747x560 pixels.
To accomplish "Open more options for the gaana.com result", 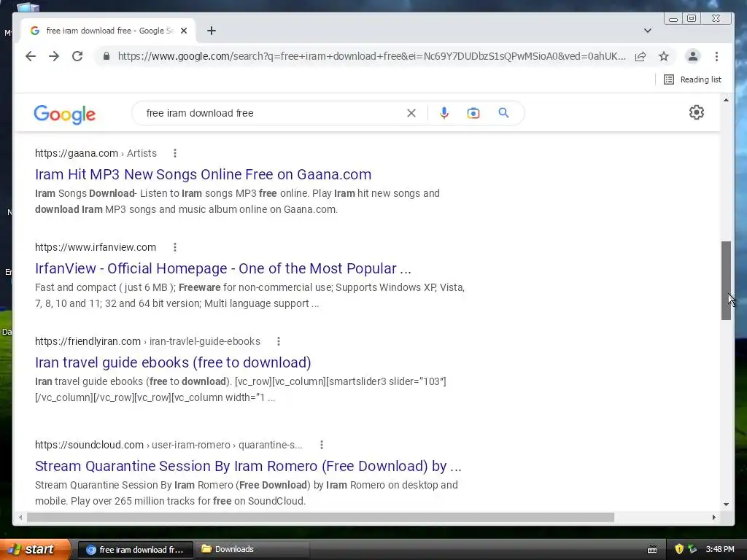I will point(175,153).
